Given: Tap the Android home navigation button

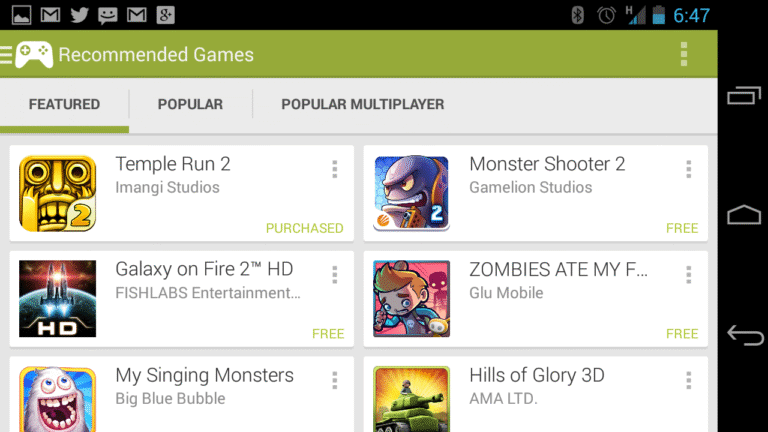Looking at the screenshot, I should (744, 215).
